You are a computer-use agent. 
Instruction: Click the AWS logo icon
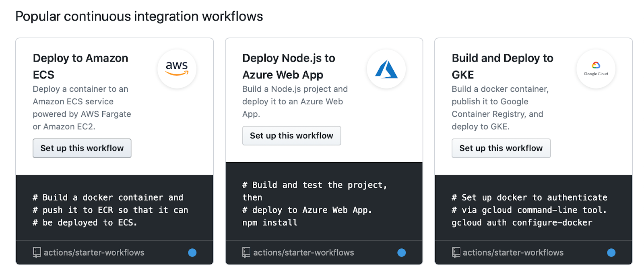click(x=177, y=69)
